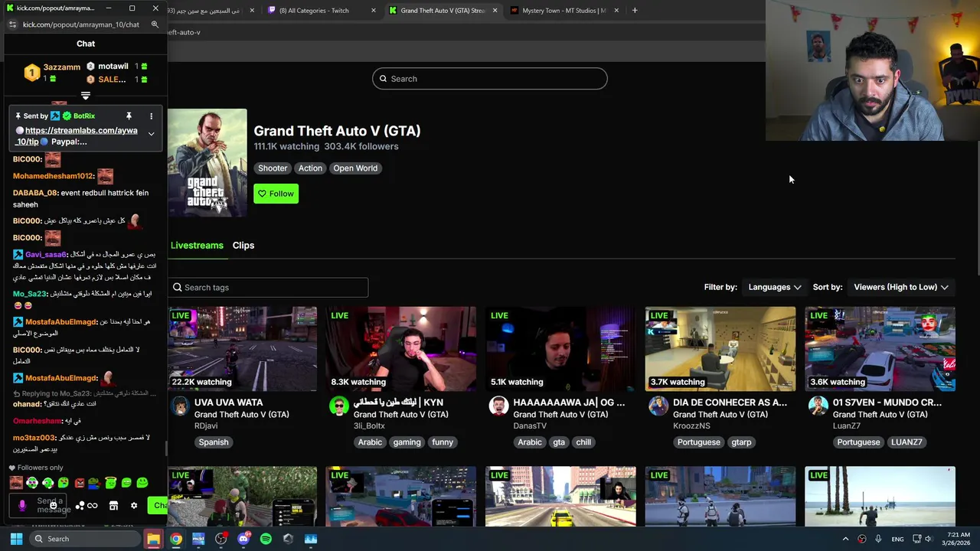
Task: Show hidden system tray icons
Action: click(x=845, y=539)
